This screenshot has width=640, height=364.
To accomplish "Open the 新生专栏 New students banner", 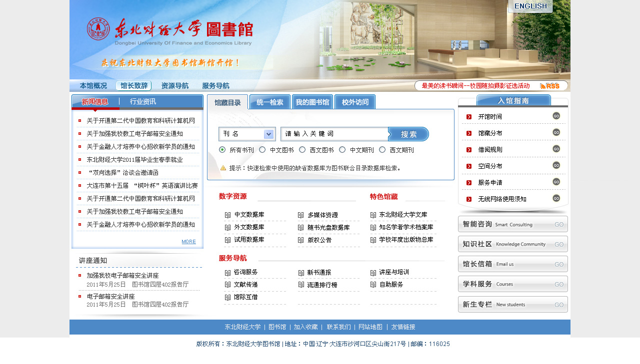I will 513,305.
